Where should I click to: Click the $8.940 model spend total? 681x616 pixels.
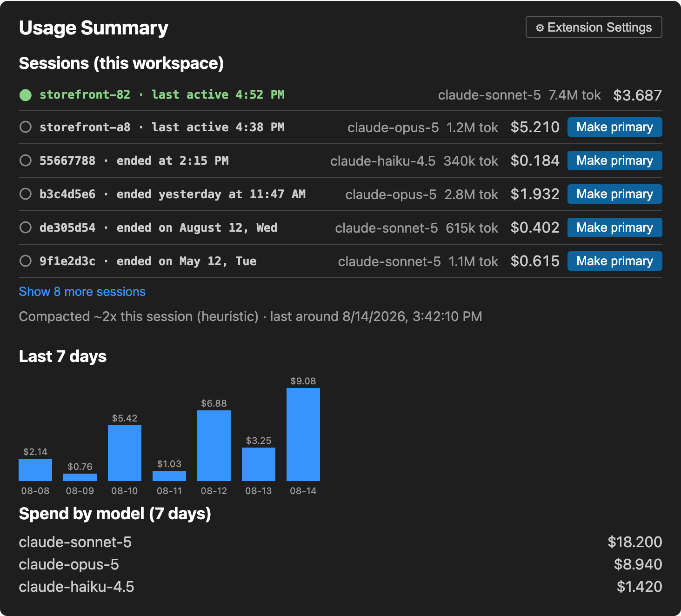point(638,564)
